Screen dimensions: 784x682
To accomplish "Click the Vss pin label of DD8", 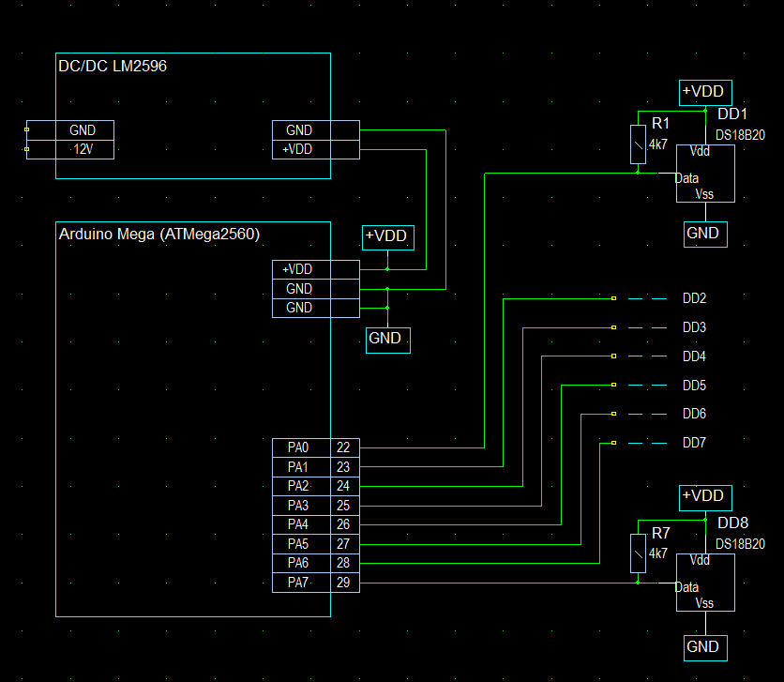I will click(704, 603).
